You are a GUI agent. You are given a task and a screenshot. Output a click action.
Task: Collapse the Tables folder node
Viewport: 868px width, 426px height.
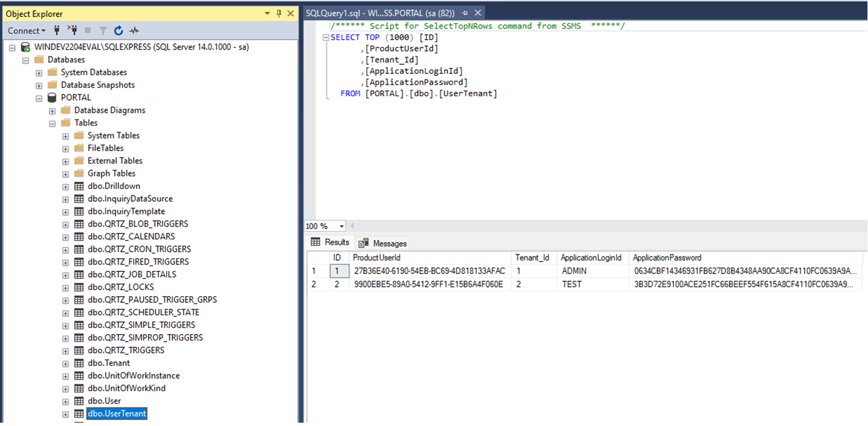click(x=52, y=123)
